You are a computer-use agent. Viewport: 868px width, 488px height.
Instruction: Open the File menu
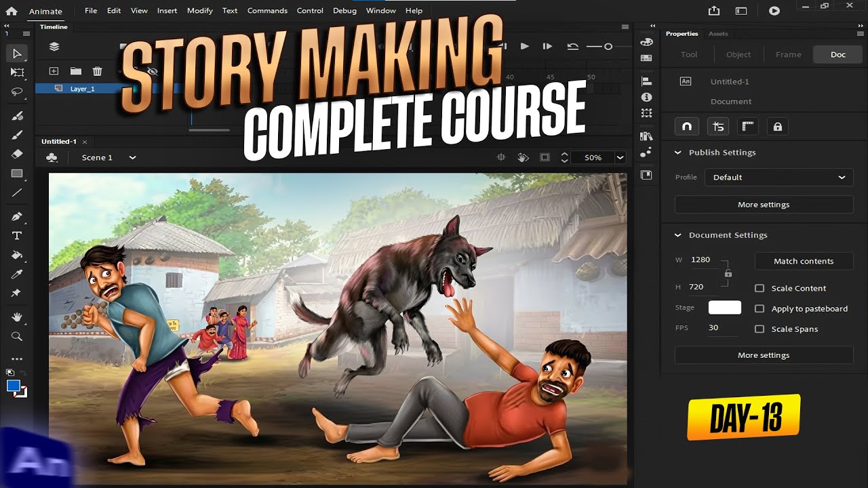click(x=91, y=11)
